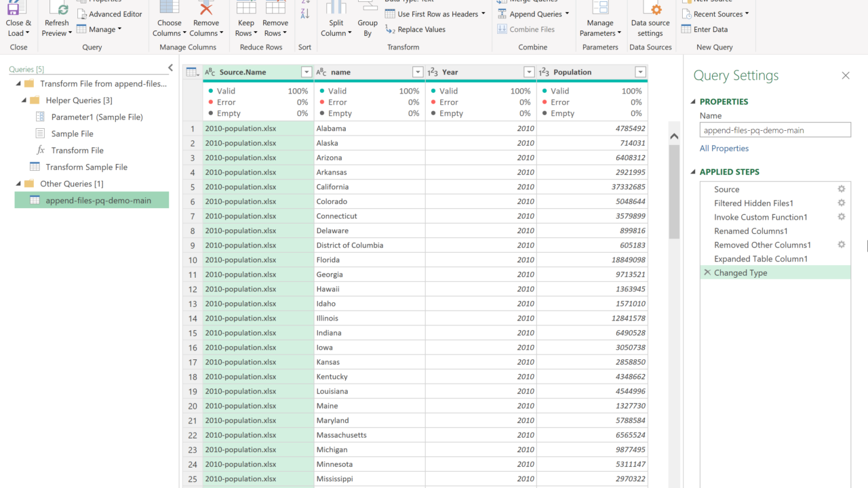Click gear icon next to Source step
The image size is (868, 488).
coord(842,189)
